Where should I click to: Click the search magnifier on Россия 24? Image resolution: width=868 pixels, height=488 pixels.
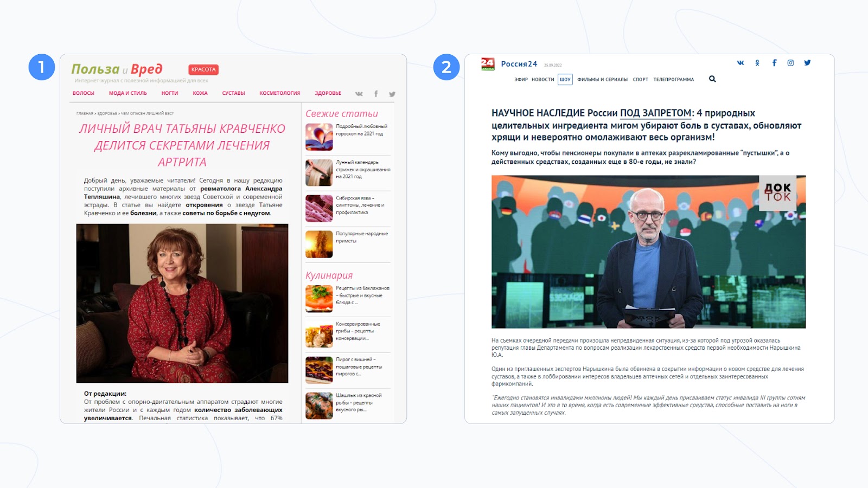coord(712,79)
